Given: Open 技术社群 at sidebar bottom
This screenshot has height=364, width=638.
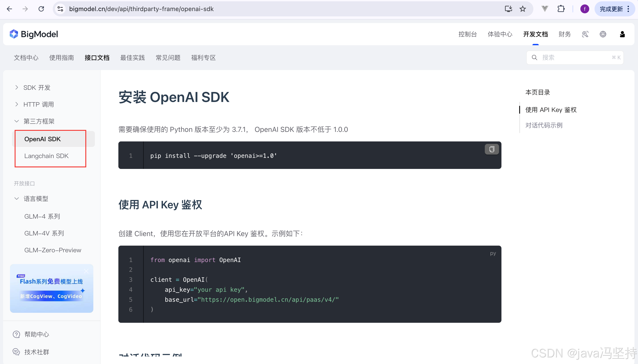Looking at the screenshot, I should [x=37, y=352].
